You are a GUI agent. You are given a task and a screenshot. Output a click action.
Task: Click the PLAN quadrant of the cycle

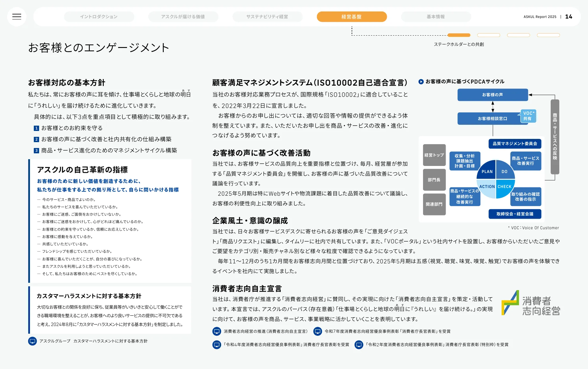click(x=487, y=171)
